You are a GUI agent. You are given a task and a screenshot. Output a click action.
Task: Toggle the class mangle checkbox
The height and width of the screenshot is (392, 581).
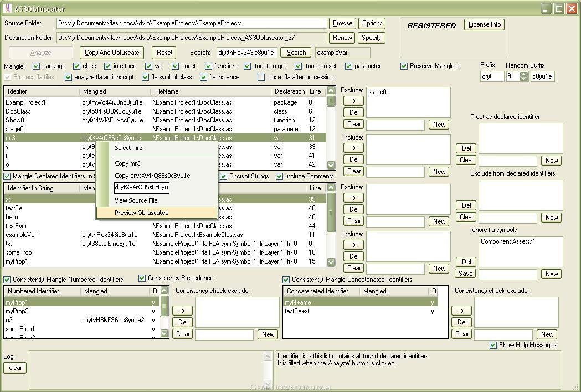76,66
